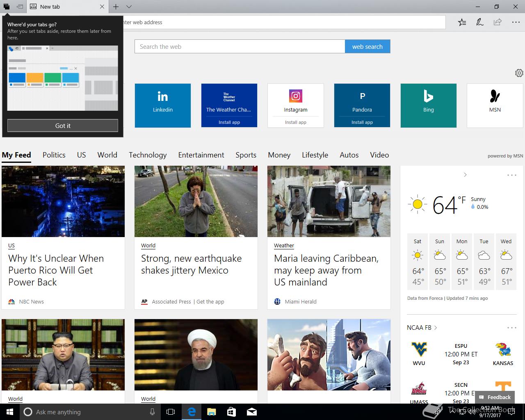Click the web search button

point(367,47)
